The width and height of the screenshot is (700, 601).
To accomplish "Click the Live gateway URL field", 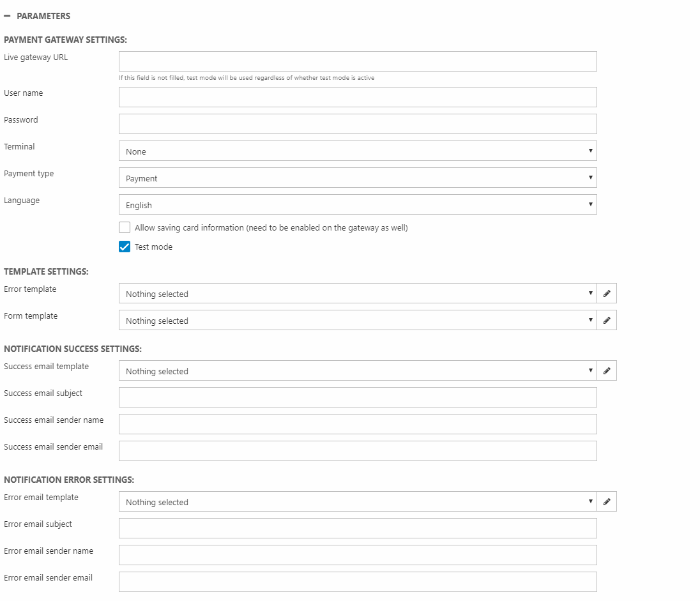I will pyautogui.click(x=358, y=61).
